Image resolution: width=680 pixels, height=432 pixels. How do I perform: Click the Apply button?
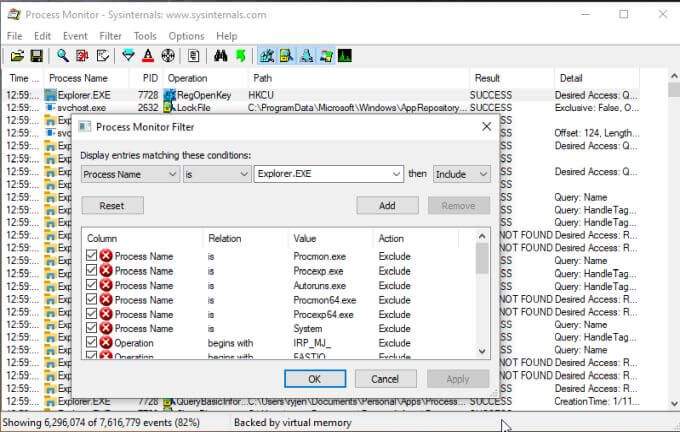pyautogui.click(x=458, y=379)
